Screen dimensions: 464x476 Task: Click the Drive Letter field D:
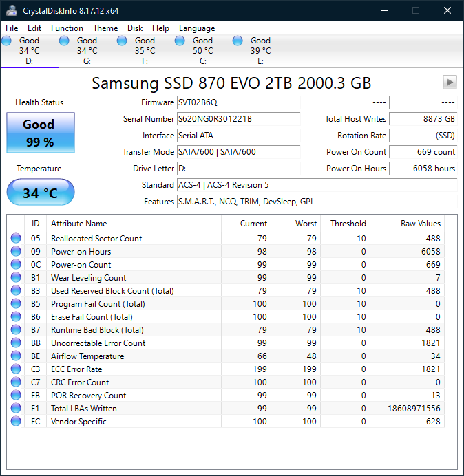pos(238,168)
